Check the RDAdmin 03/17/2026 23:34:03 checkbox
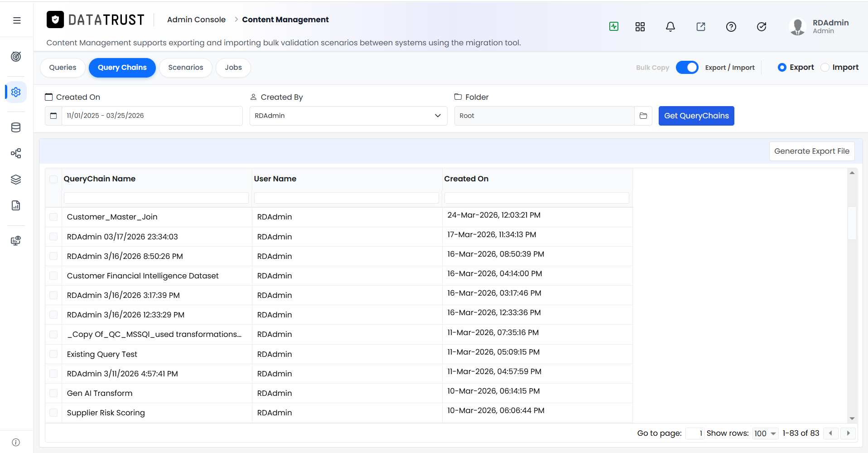This screenshot has width=868, height=453. [53, 237]
